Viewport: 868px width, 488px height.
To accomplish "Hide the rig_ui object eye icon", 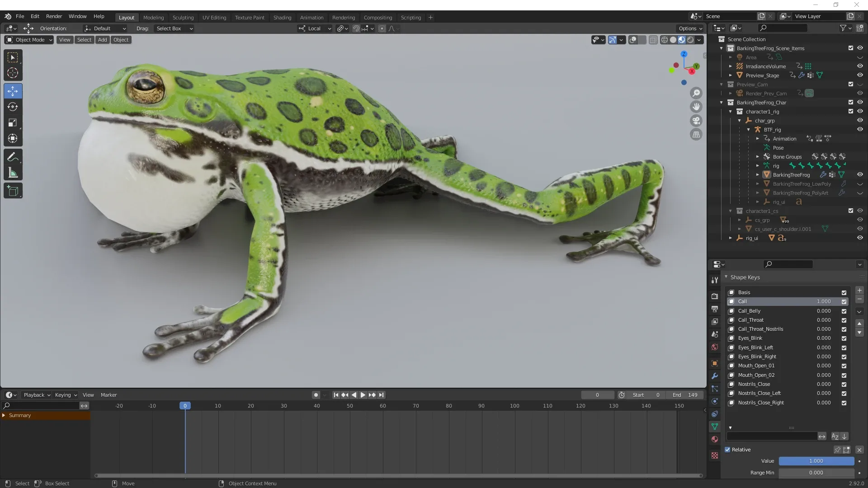I will pyautogui.click(x=860, y=238).
